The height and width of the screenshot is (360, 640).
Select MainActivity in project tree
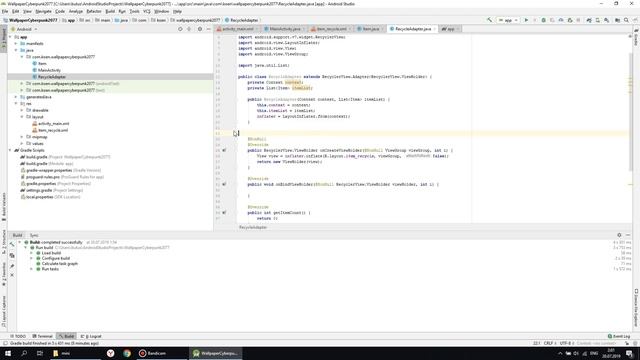(x=49, y=70)
